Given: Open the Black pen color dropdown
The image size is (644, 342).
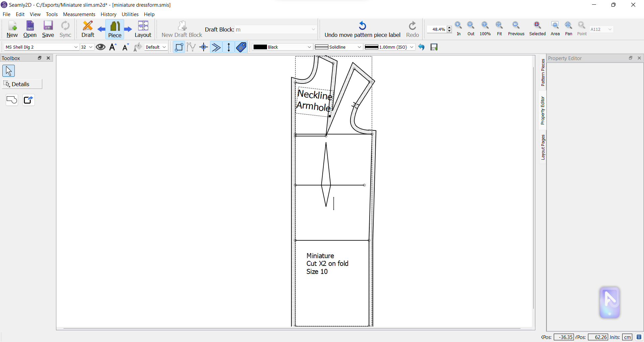Looking at the screenshot, I should (x=282, y=47).
